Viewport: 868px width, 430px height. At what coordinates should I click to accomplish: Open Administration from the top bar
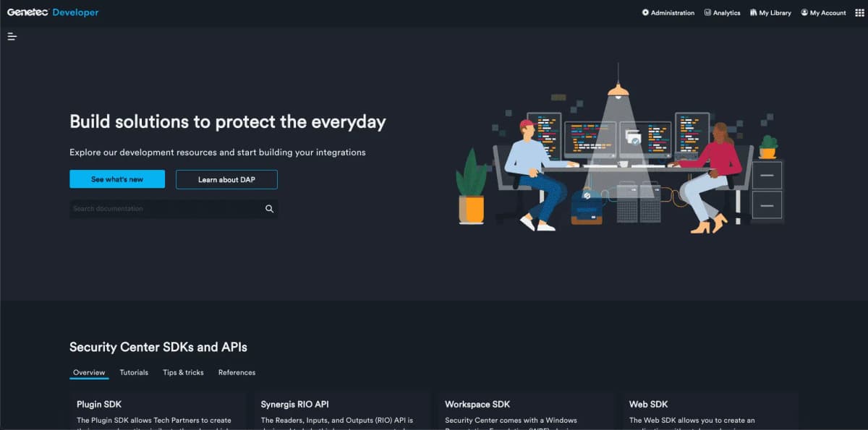coord(668,13)
